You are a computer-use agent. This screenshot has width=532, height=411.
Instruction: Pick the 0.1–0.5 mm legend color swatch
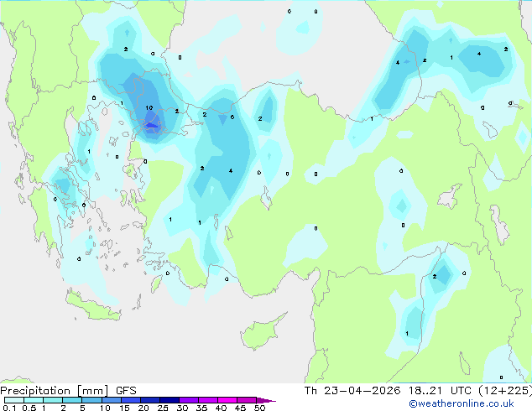tap(14, 400)
